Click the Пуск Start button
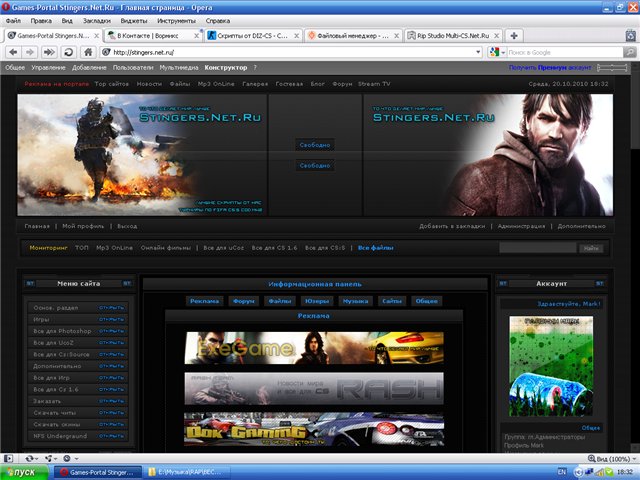The image size is (640, 480). tap(24, 472)
